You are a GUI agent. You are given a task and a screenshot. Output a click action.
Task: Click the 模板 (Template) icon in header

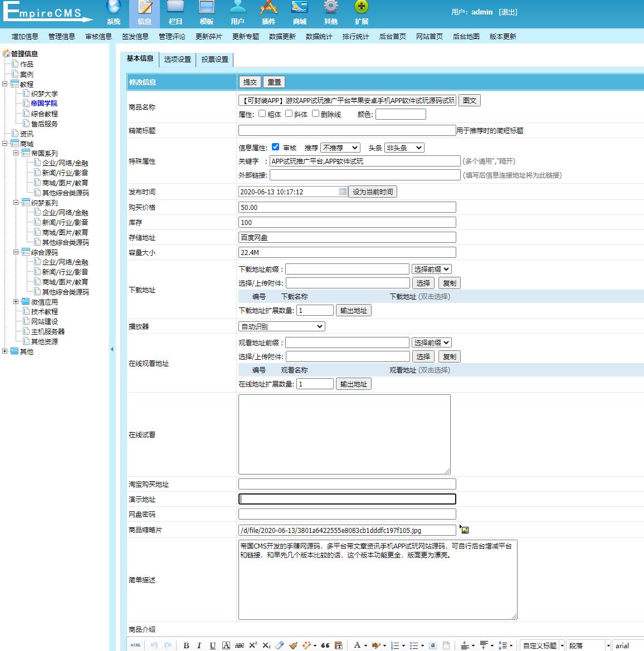tap(207, 8)
